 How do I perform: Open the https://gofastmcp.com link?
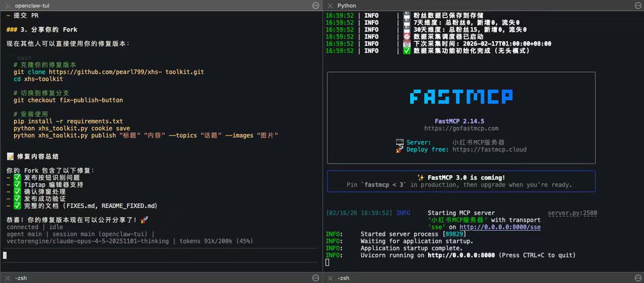pyautogui.click(x=461, y=129)
